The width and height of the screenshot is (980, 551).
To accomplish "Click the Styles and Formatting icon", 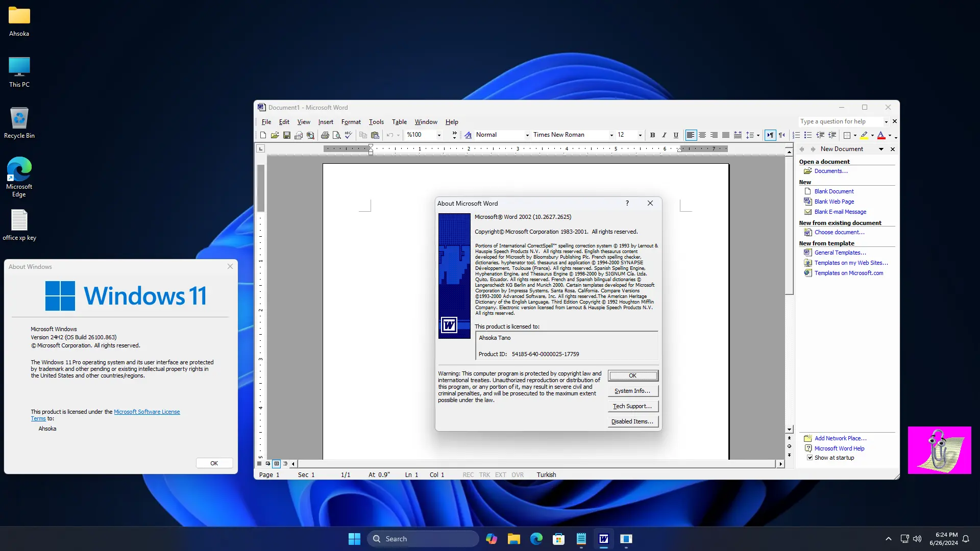I will 468,135.
